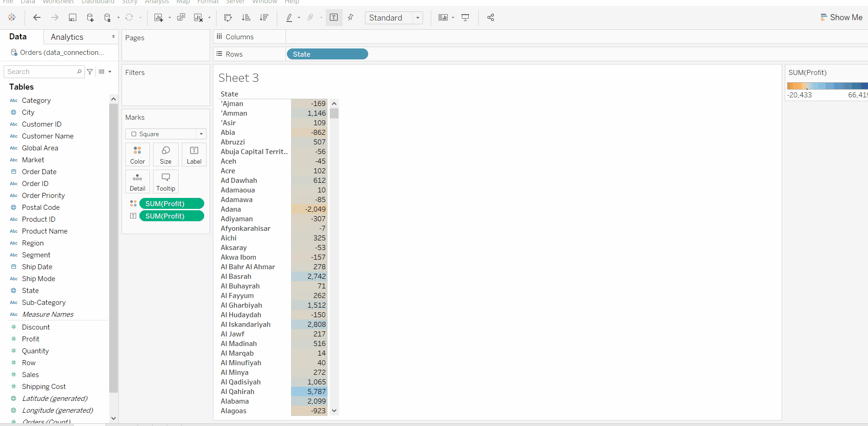Viewport: 868px width, 426px height.
Task: Click the show/hide cards icon
Action: [443, 17]
